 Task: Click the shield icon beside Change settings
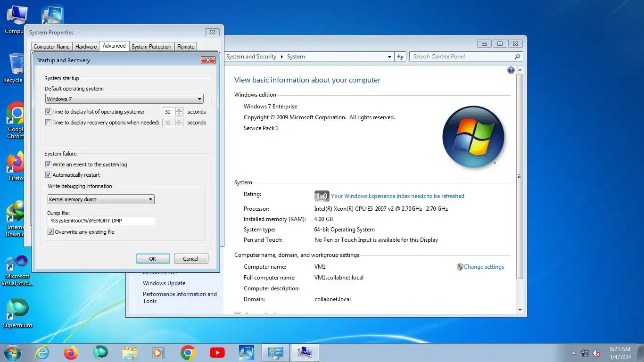pos(460,267)
